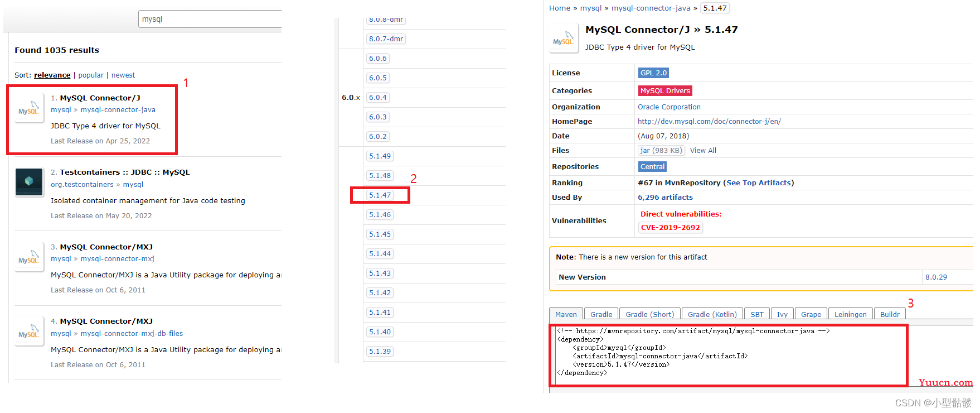Select version 5.1.43
This screenshot has width=980, height=413.
(x=380, y=273)
